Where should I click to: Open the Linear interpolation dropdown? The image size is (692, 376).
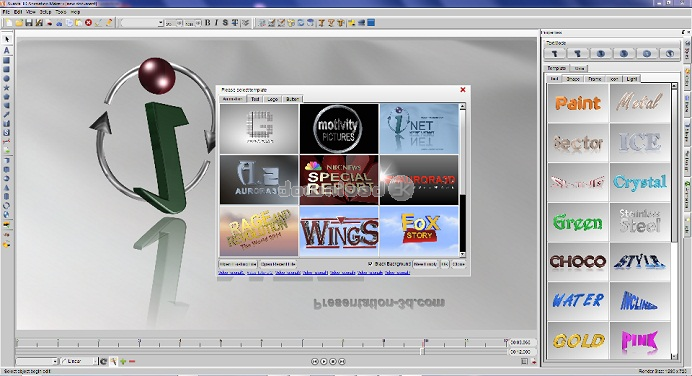(x=79, y=361)
